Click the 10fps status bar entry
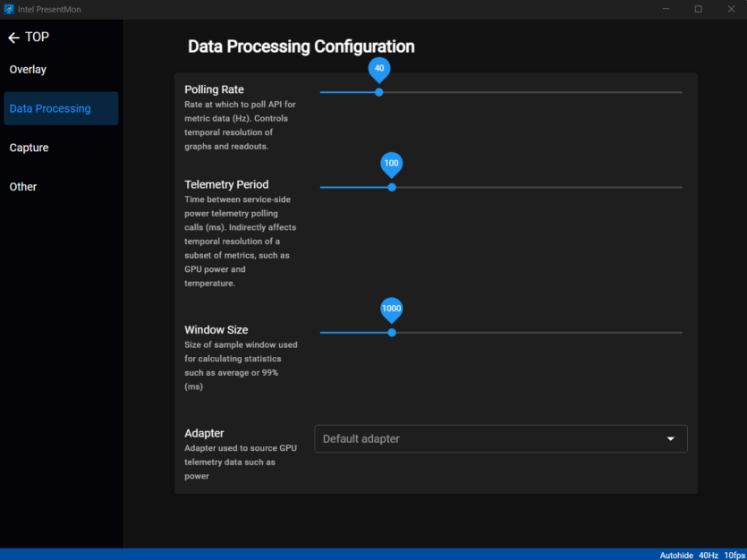The height and width of the screenshot is (560, 747). pyautogui.click(x=734, y=556)
